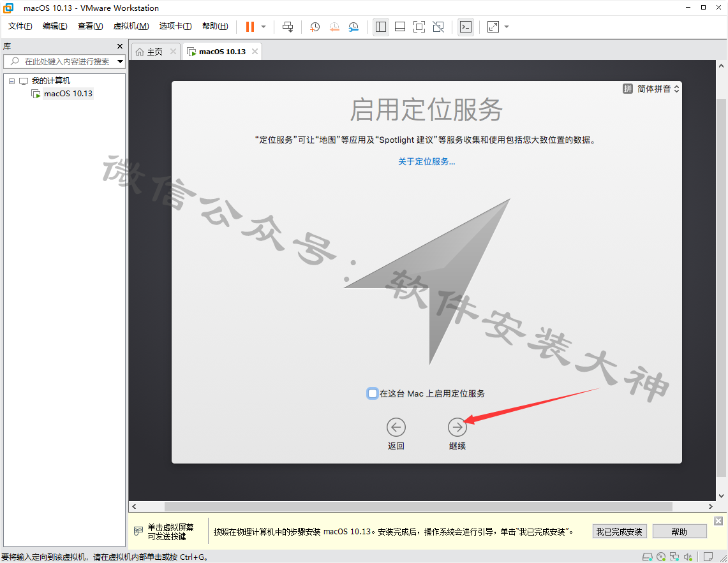Viewport: 728px width, 563px height.
Task: Click the VMware Workstation logo in title bar
Action: coord(8,8)
